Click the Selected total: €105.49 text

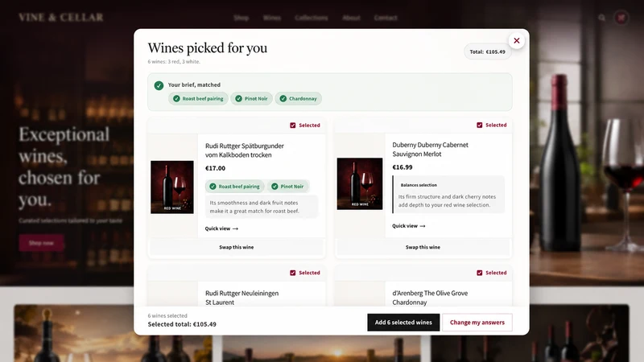pyautogui.click(x=182, y=324)
